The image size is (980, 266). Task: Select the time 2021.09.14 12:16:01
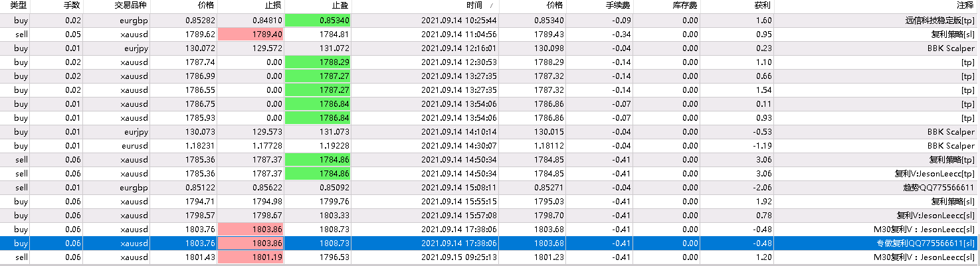459,48
